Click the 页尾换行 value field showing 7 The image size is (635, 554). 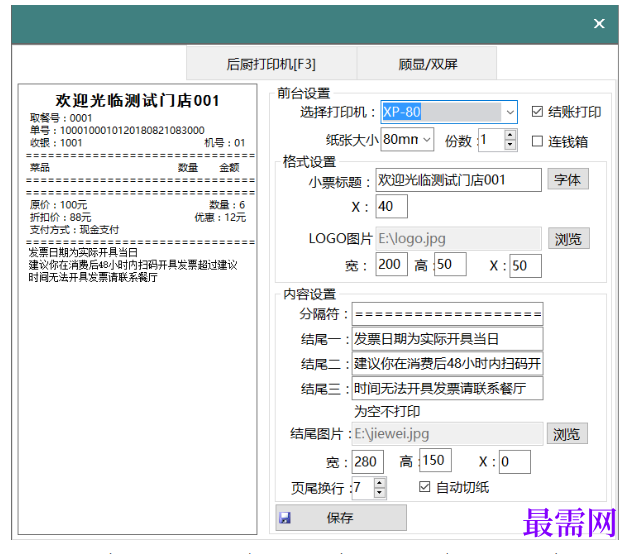tap(363, 488)
